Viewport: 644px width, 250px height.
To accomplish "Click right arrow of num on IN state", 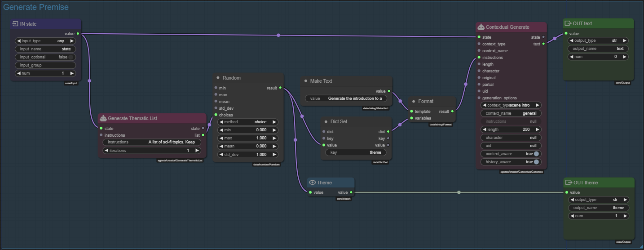I will [x=72, y=73].
